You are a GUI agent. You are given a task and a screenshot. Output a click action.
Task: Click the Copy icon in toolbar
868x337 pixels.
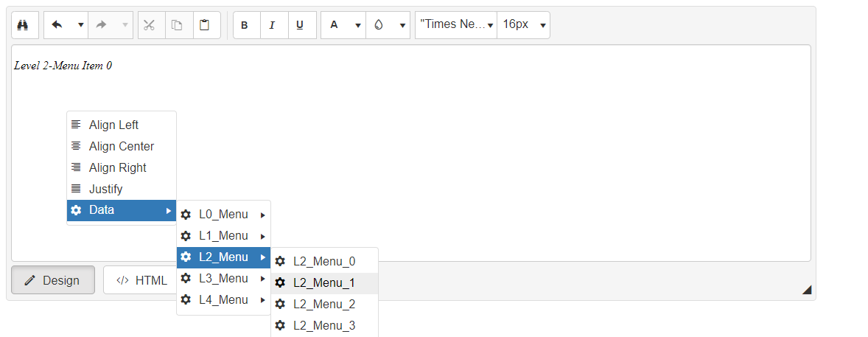(x=177, y=25)
